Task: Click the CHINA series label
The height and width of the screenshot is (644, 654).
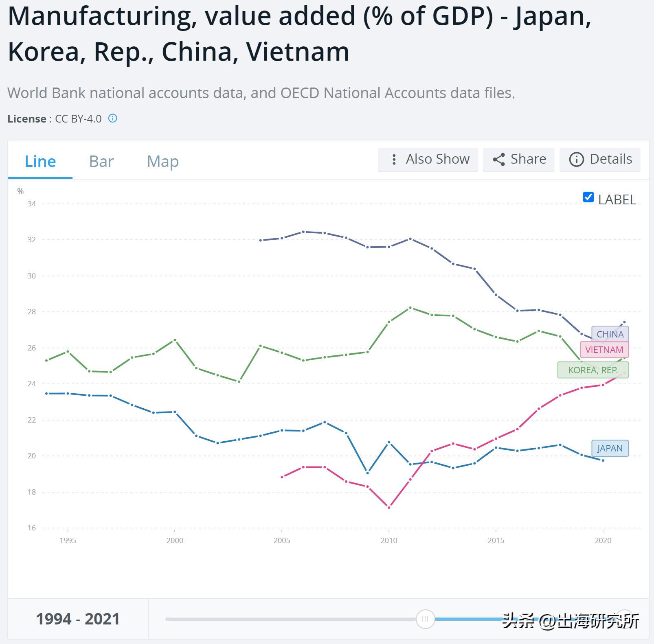Action: (610, 334)
